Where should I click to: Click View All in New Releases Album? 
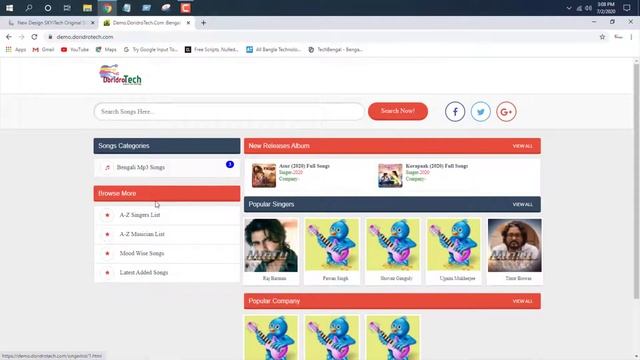click(523, 146)
